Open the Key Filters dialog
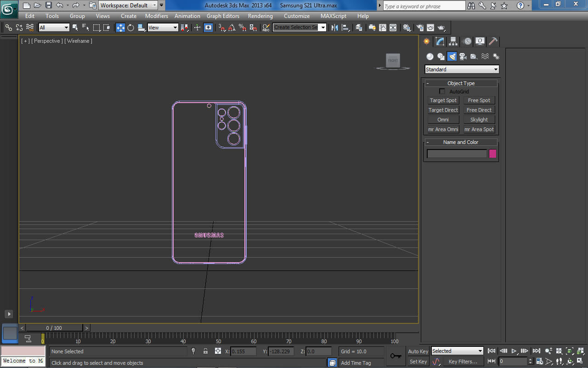This screenshot has width=588, height=368. coord(463,362)
